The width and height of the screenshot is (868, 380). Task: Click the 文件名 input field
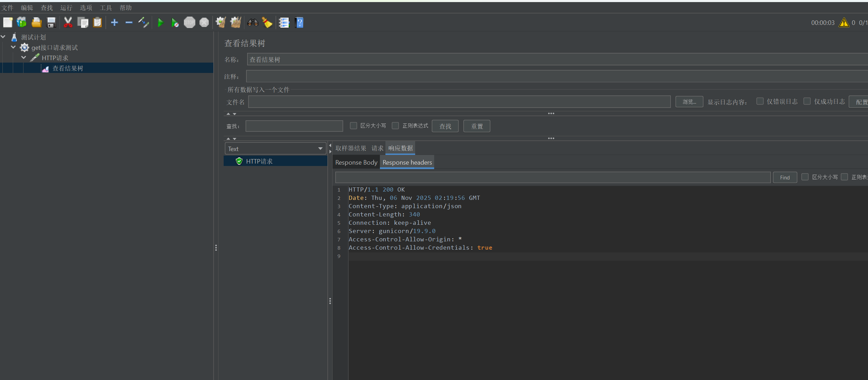click(x=459, y=102)
